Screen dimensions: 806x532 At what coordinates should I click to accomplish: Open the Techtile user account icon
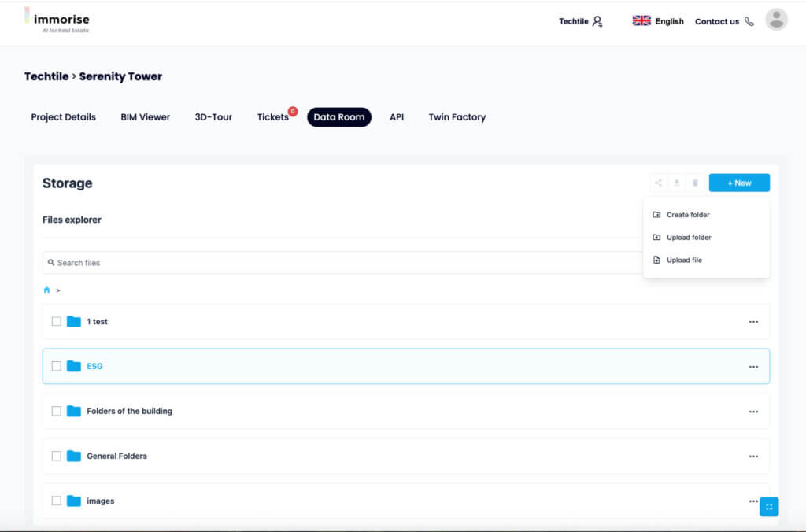[597, 21]
